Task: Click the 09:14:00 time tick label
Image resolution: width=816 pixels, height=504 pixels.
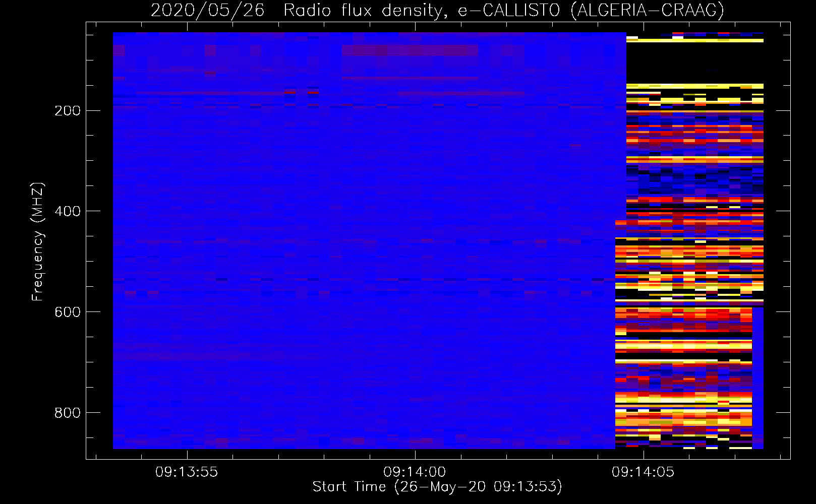Action: click(x=415, y=472)
